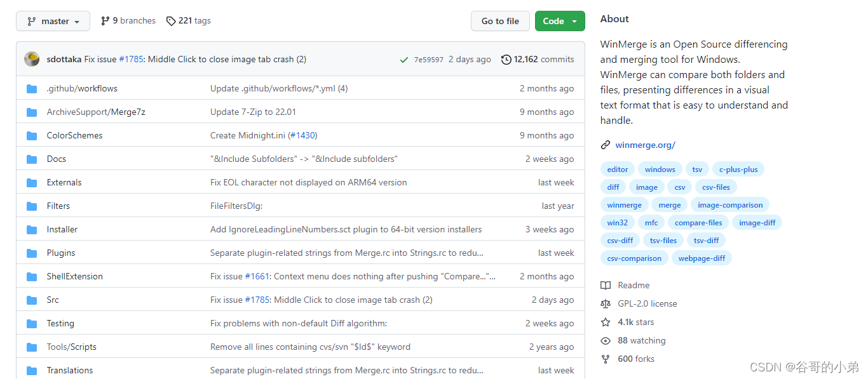The image size is (868, 379).
Task: Visit the winmerge.org/ website link
Action: [x=645, y=145]
